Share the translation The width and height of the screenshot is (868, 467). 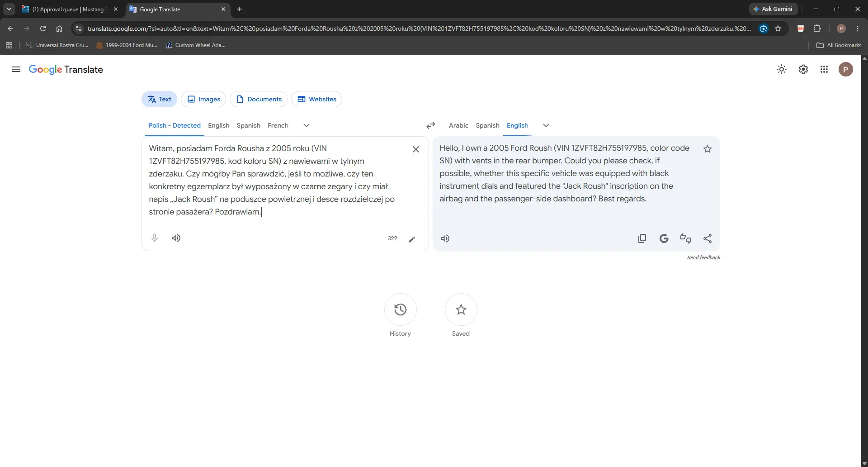pos(708,238)
